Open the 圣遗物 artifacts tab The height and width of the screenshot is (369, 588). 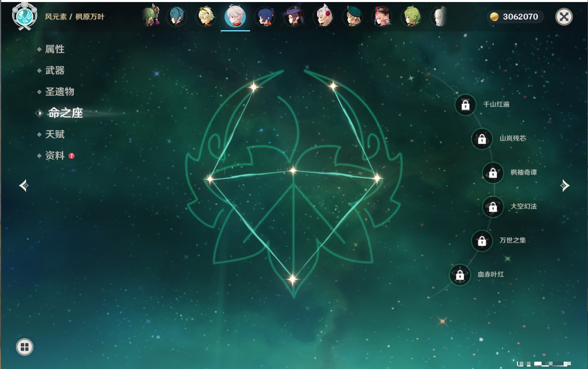tap(59, 92)
